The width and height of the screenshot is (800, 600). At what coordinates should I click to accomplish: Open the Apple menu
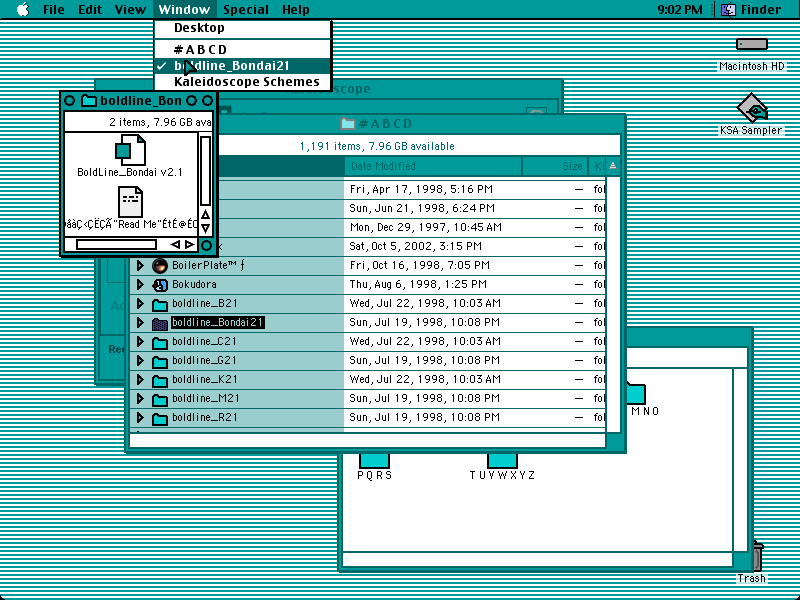click(22, 9)
